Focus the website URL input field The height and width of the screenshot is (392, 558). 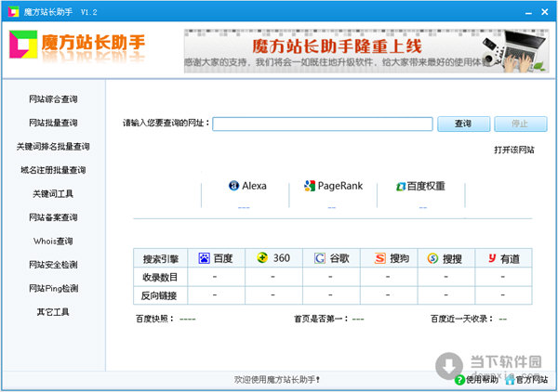coord(323,124)
